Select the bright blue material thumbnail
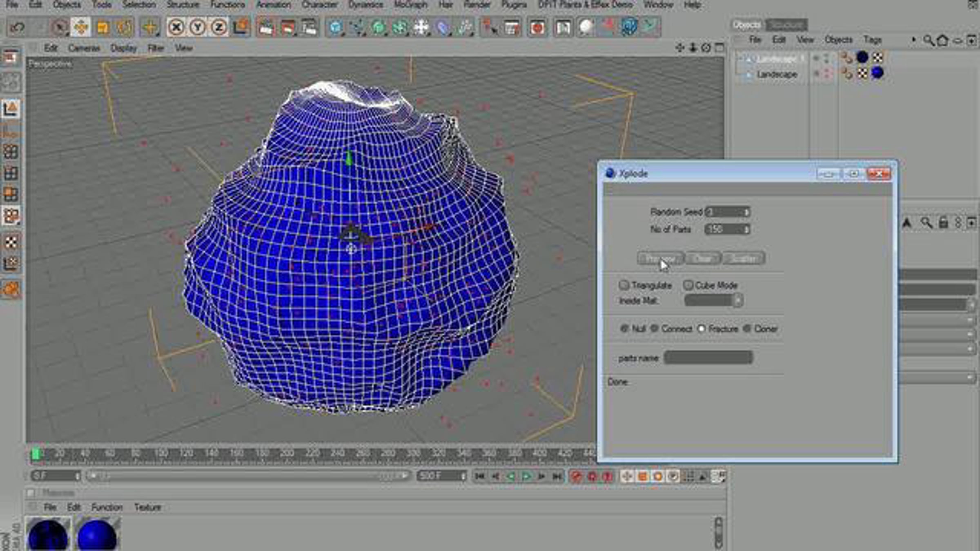 pos(97,535)
